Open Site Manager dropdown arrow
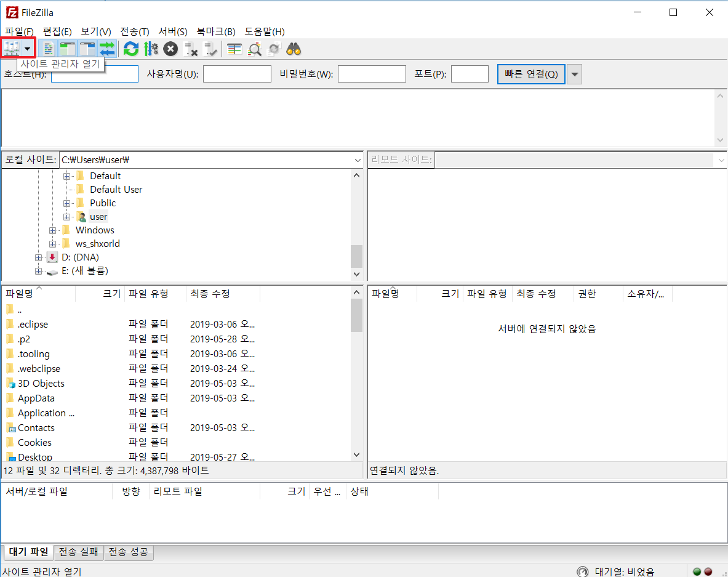Screen dimensions: 728x577 click(x=28, y=48)
